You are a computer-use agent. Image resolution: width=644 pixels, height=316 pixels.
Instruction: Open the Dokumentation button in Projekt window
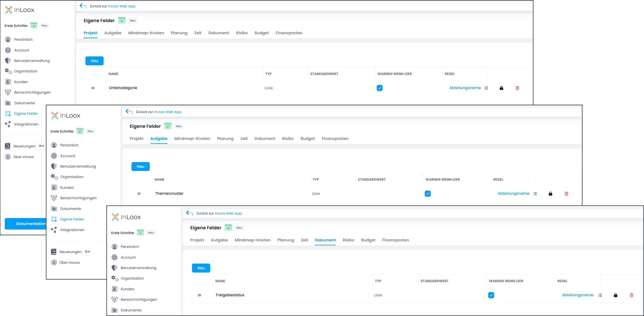26,224
